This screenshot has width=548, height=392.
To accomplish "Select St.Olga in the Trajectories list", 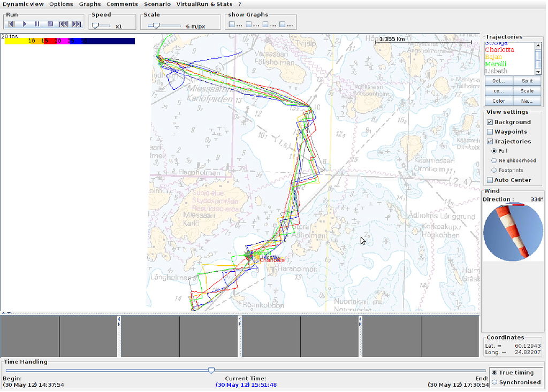I will click(x=496, y=43).
